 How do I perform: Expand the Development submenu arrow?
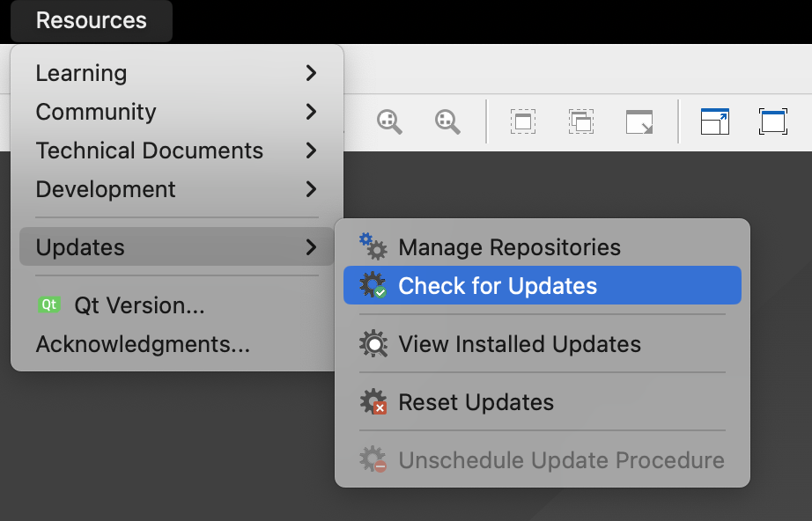(311, 189)
